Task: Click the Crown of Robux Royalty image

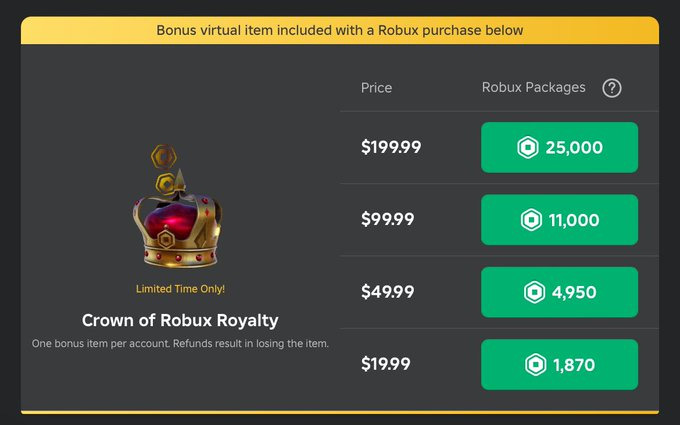Action: [x=175, y=210]
